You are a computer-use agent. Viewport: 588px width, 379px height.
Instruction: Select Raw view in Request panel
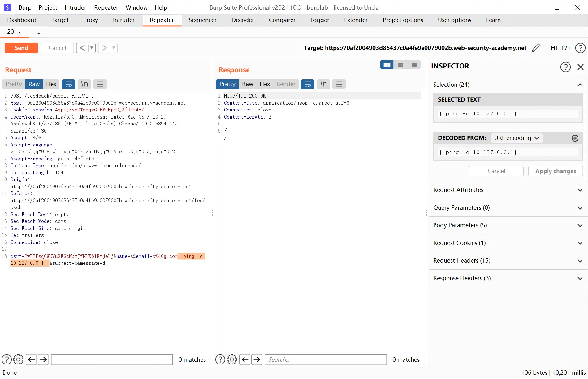tap(34, 84)
